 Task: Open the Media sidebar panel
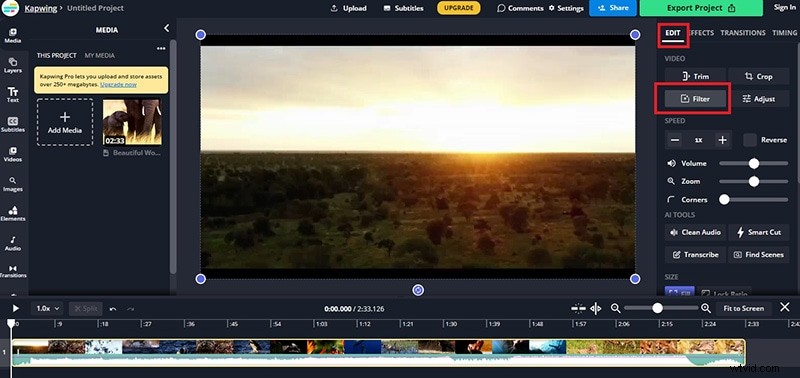(x=13, y=35)
